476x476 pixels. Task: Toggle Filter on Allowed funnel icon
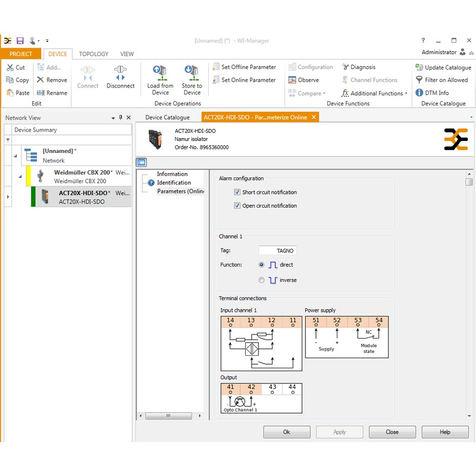(419, 80)
